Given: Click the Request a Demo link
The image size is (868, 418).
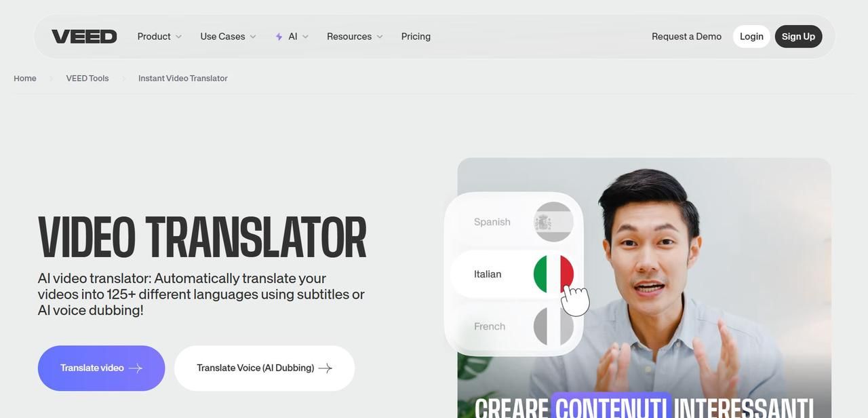Looking at the screenshot, I should pyautogui.click(x=686, y=37).
